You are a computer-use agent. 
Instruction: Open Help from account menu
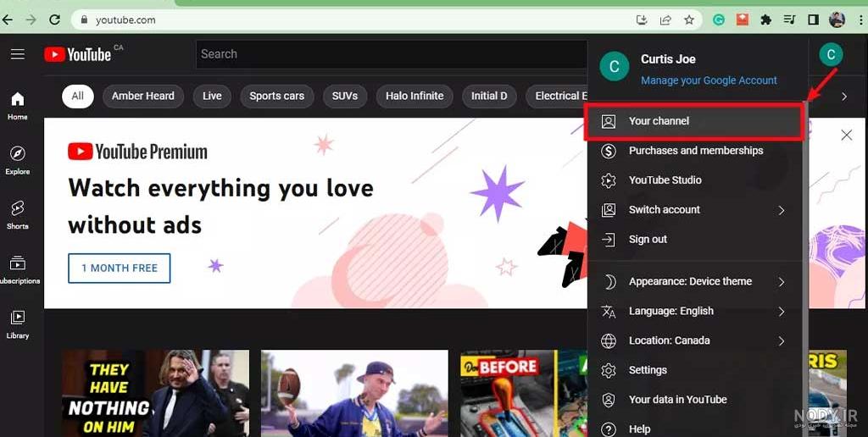click(693, 429)
